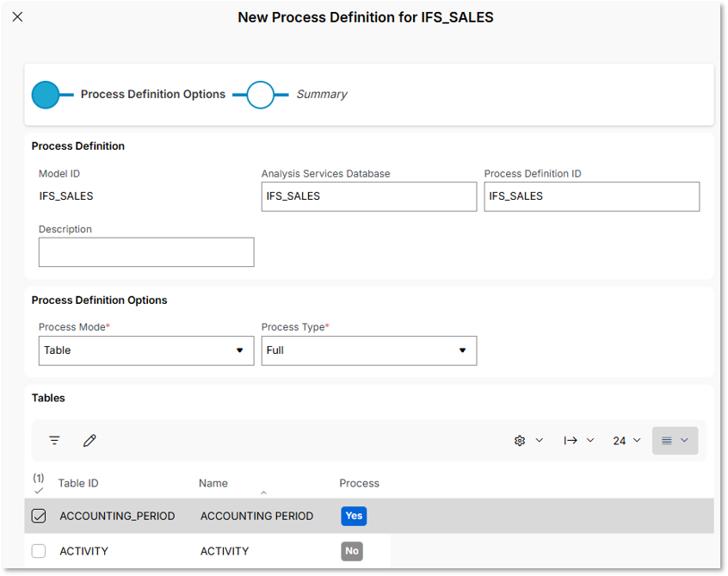
Task: Click the pencil edit icon
Action: 89,440
